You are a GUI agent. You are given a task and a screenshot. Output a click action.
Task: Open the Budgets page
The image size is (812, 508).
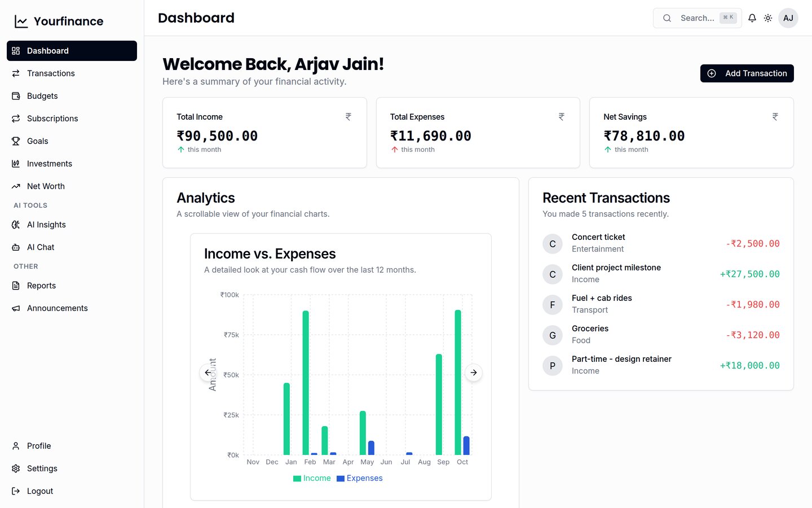72,96
